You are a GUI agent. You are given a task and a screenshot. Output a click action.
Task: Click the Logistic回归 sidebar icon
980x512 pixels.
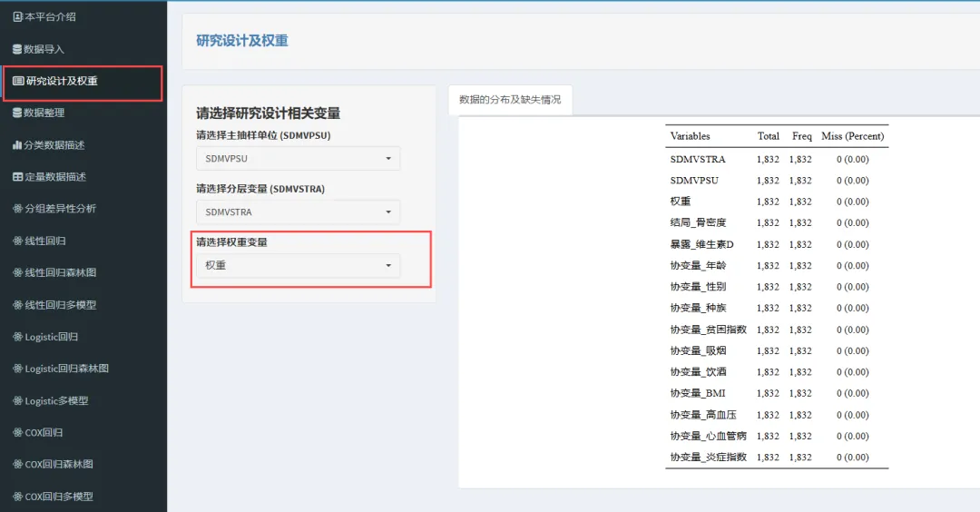pos(17,337)
